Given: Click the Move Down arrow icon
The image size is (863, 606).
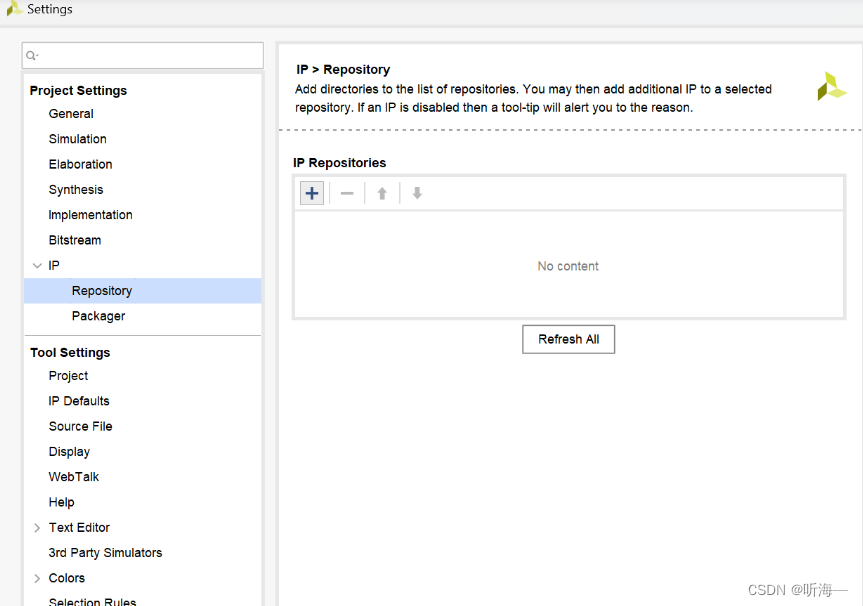Looking at the screenshot, I should coord(417,193).
